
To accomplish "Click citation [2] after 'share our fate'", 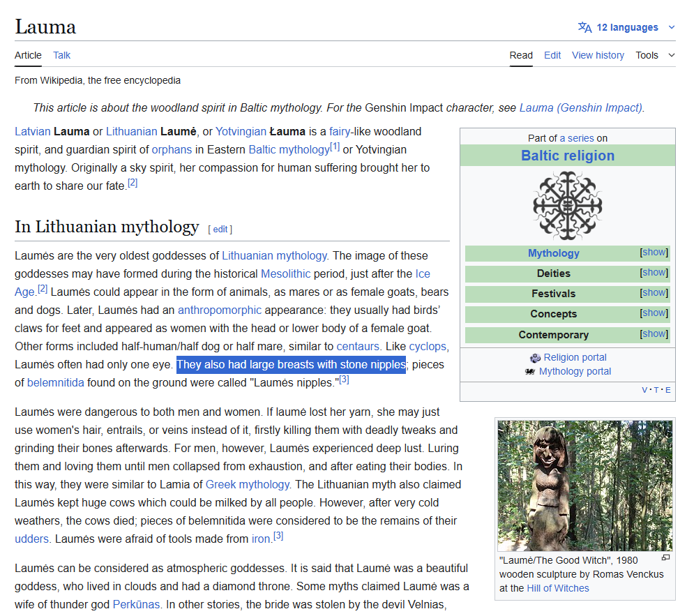I will 133,183.
